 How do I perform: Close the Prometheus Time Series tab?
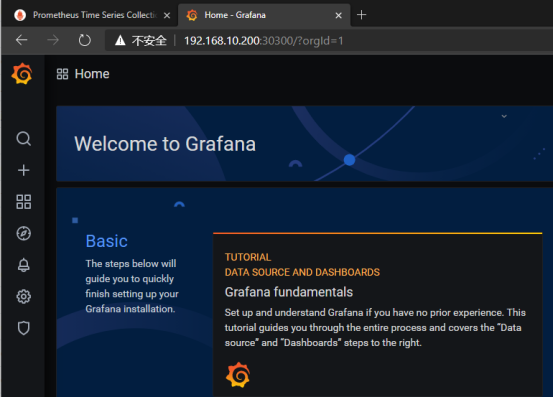167,16
